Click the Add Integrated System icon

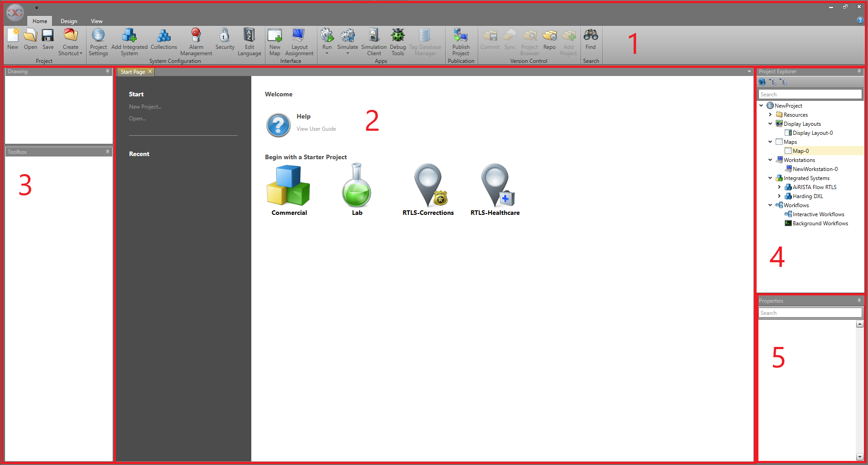tap(129, 36)
